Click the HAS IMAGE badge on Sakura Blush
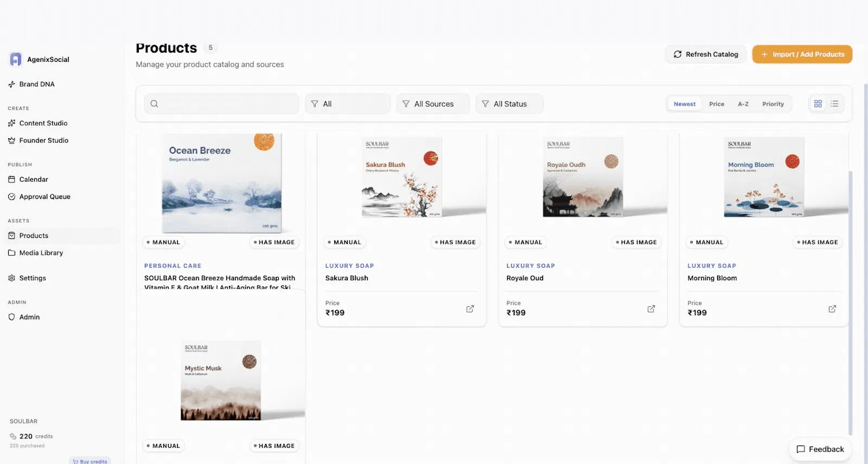The height and width of the screenshot is (464, 868). click(x=455, y=242)
